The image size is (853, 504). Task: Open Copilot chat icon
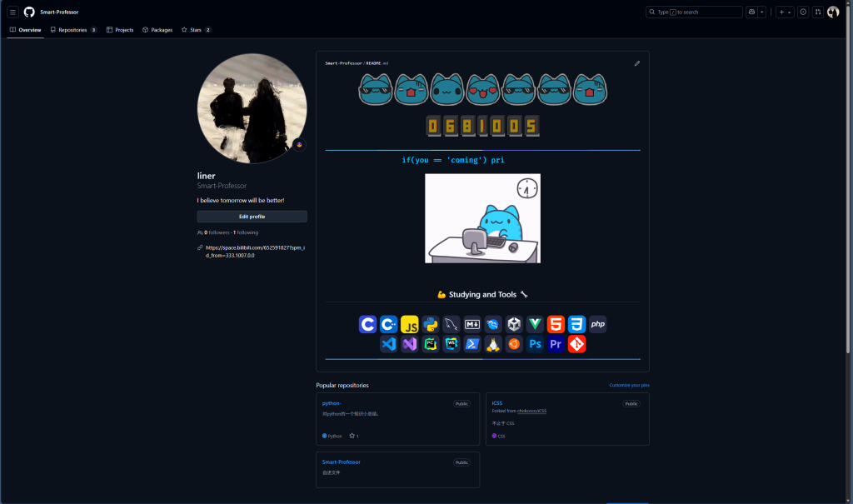tap(752, 12)
